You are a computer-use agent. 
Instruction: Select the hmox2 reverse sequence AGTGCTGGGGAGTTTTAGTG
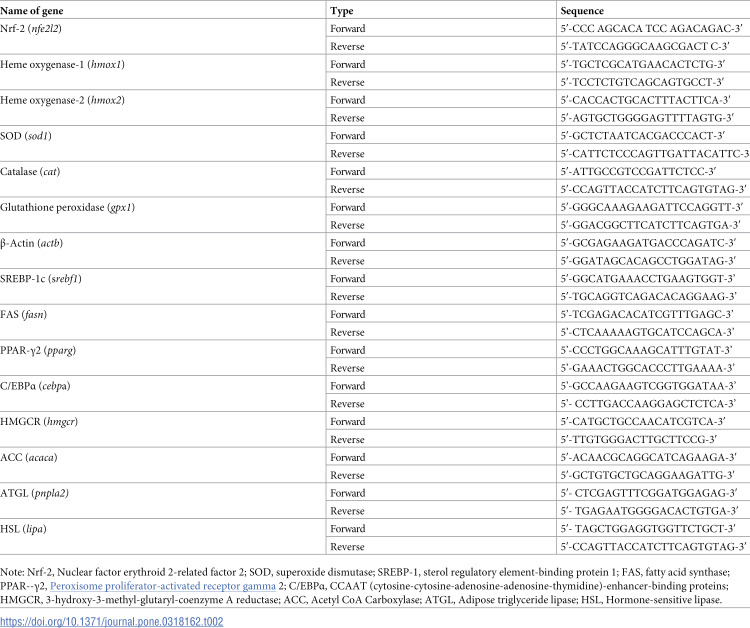(x=647, y=118)
